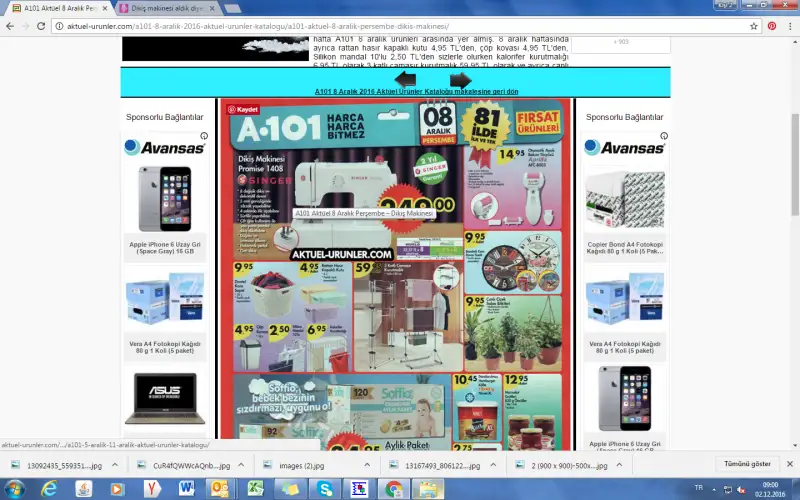Open the right Avansas ad logo

(624, 147)
